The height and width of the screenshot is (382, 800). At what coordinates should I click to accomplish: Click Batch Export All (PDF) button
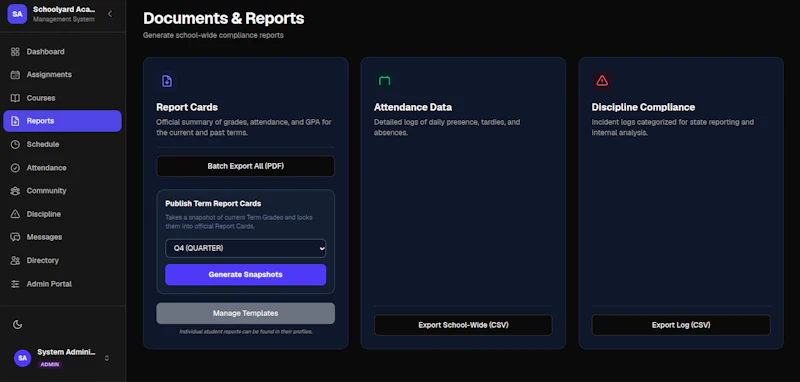tap(245, 166)
